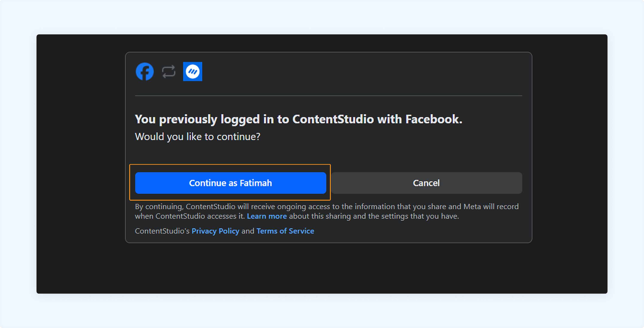Click the ContentStudio app logo
Image resolution: width=644 pixels, height=328 pixels.
pyautogui.click(x=193, y=72)
